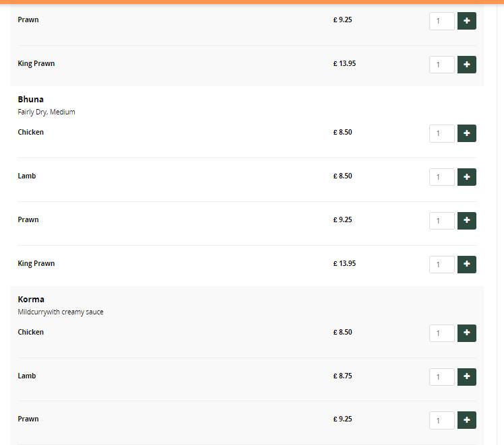Select quantity field for Korma Chicken

tap(442, 333)
